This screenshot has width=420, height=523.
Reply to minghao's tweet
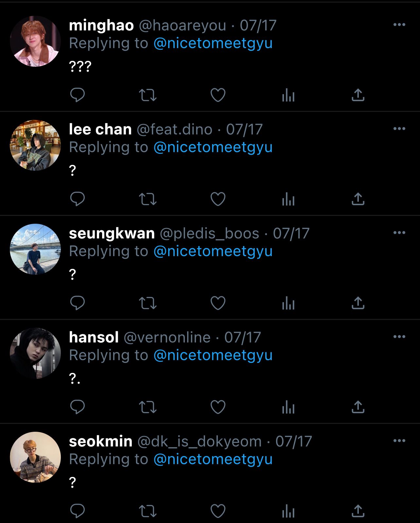pos(78,95)
